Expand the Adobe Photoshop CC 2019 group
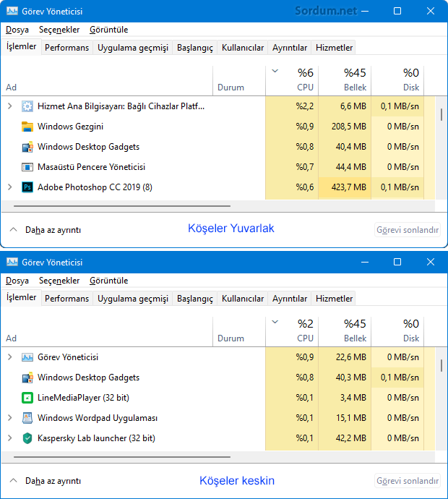Image resolution: width=448 pixels, height=499 pixels. [10, 187]
